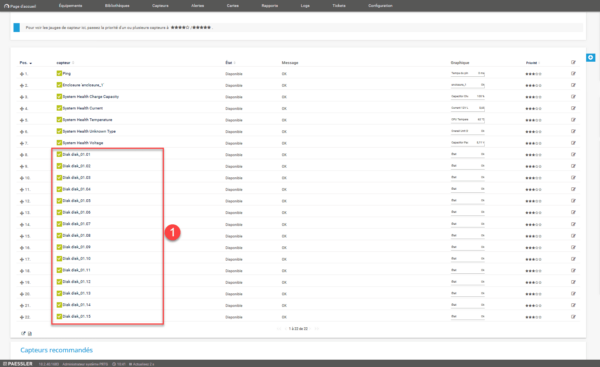Click the Actualiser refresh link in footer
The image size is (600, 367).
(x=142, y=364)
